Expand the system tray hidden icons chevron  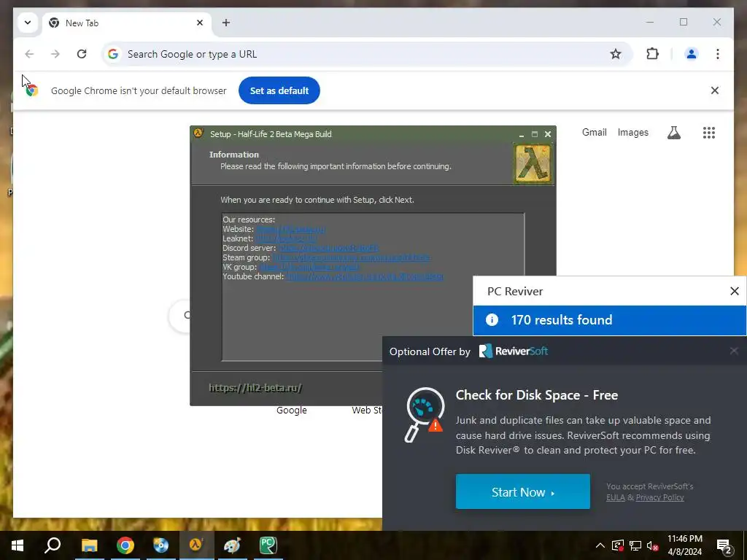pos(600,545)
